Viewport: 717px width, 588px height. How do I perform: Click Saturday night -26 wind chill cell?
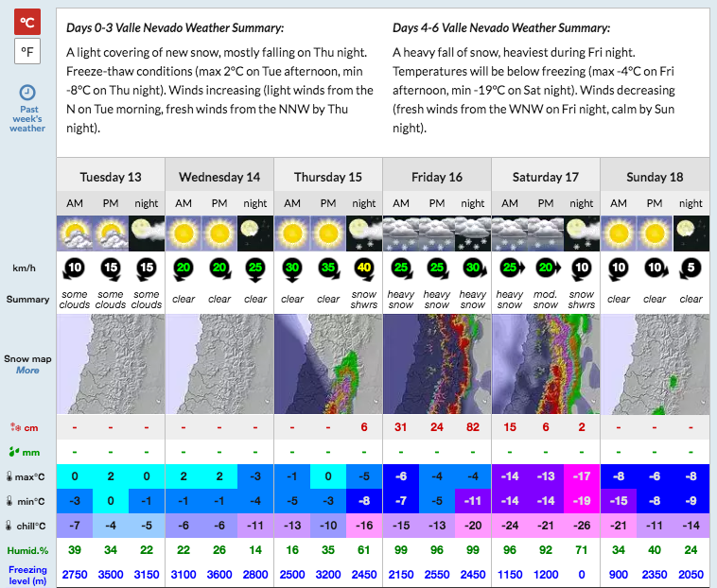582,526
